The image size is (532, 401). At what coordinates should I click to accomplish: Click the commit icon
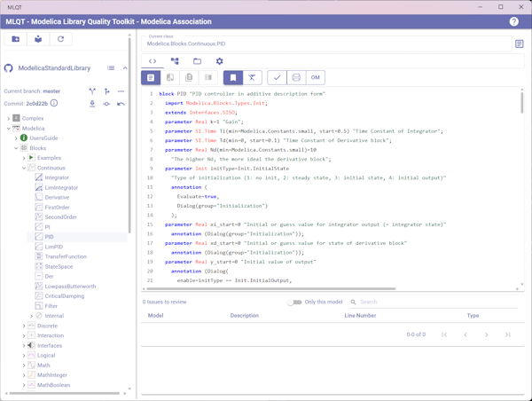[x=106, y=104]
